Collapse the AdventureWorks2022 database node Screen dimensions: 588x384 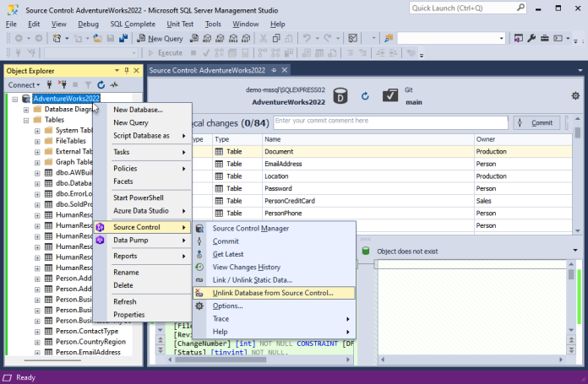[16, 99]
